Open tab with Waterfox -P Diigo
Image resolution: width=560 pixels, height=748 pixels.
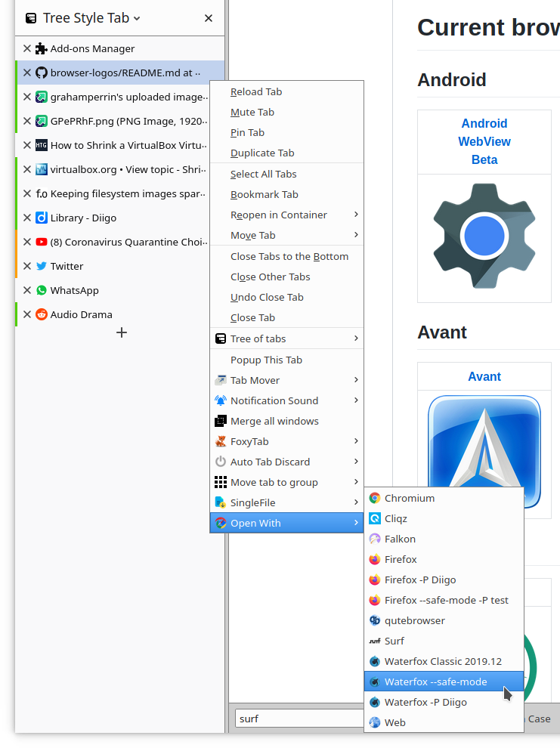tap(444, 702)
